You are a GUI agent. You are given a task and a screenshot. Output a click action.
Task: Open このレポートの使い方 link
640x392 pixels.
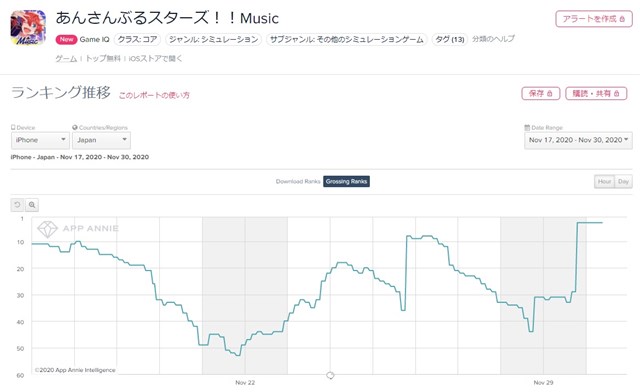(x=154, y=95)
